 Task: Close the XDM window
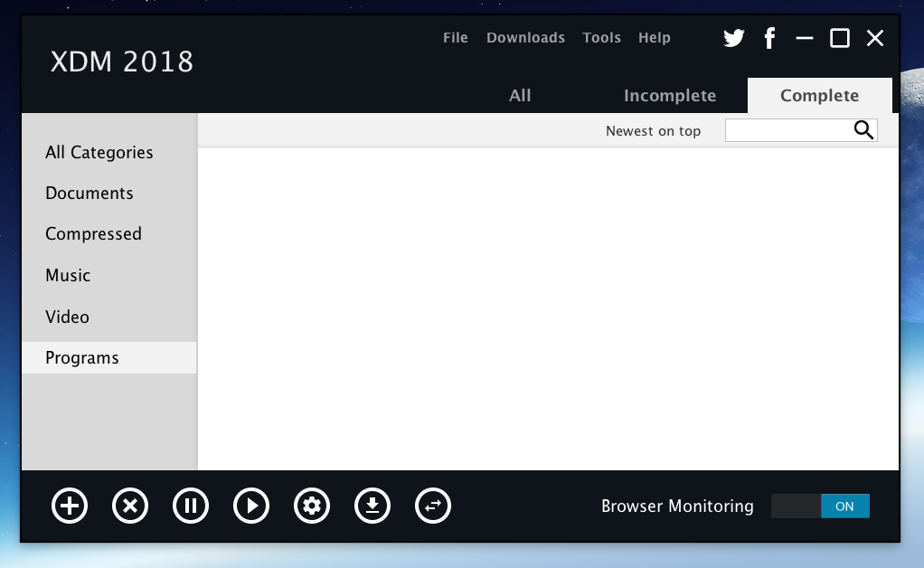tap(875, 38)
